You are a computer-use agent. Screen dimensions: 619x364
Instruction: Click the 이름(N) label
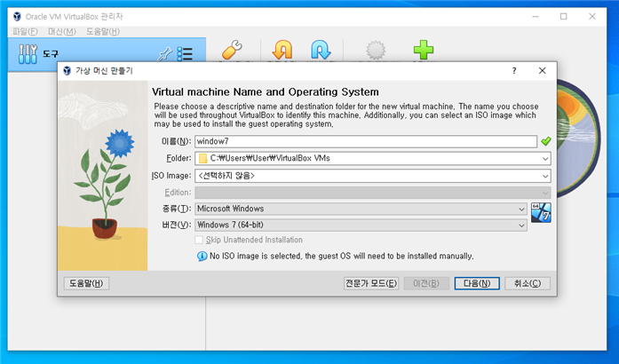176,141
